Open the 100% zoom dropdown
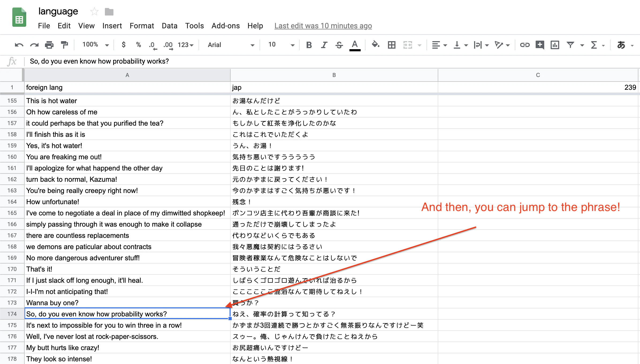 pos(96,45)
